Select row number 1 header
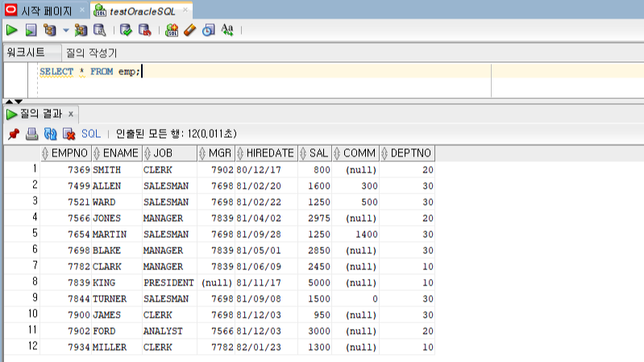Viewport: 644px width, 362px height. click(x=23, y=169)
